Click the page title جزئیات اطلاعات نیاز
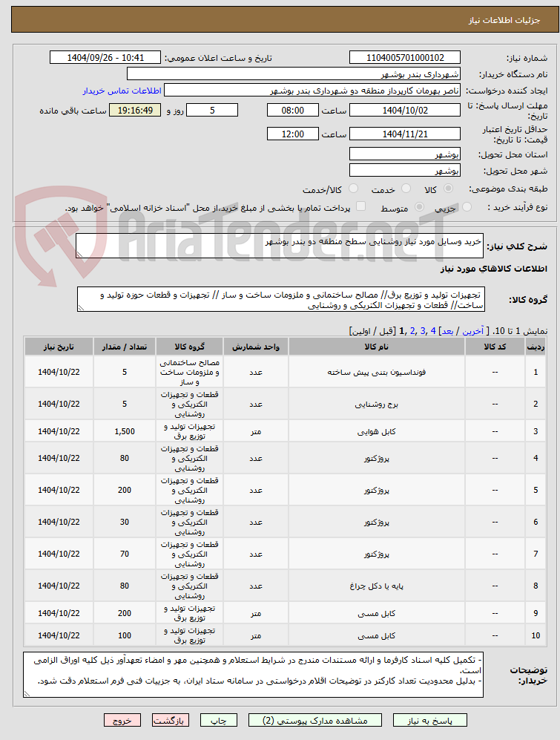This screenshot has height=740, width=560. 504,20
